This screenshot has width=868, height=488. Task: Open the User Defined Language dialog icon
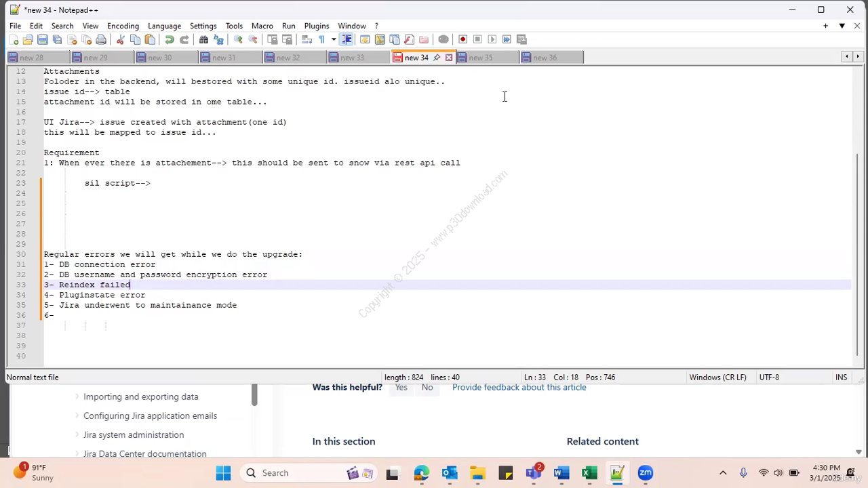click(365, 39)
